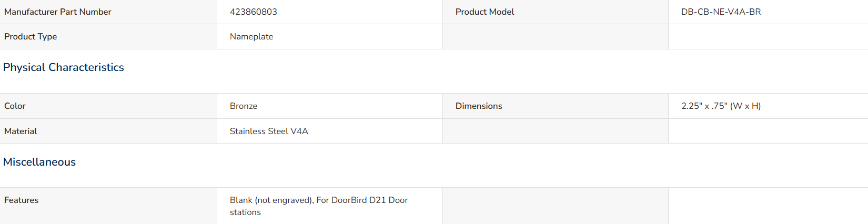The height and width of the screenshot is (224, 868).
Task: Click the Physical Characteristics section heading
Action: tap(64, 67)
